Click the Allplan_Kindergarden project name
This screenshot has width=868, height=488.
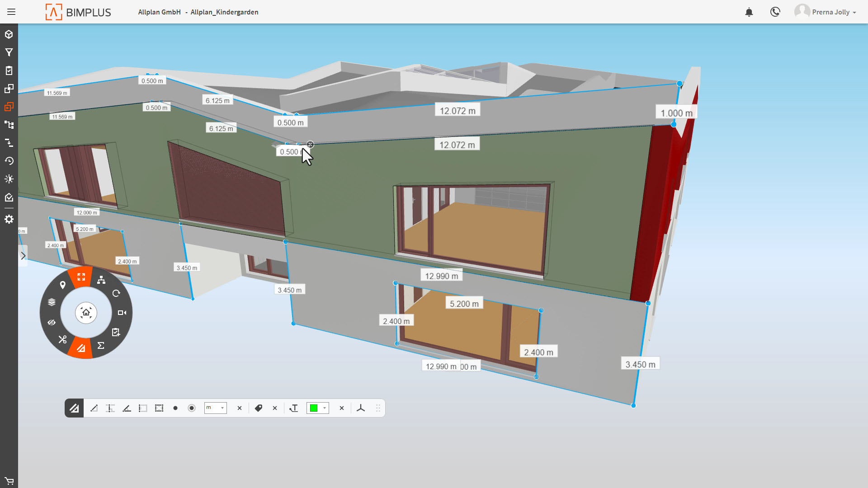point(224,12)
